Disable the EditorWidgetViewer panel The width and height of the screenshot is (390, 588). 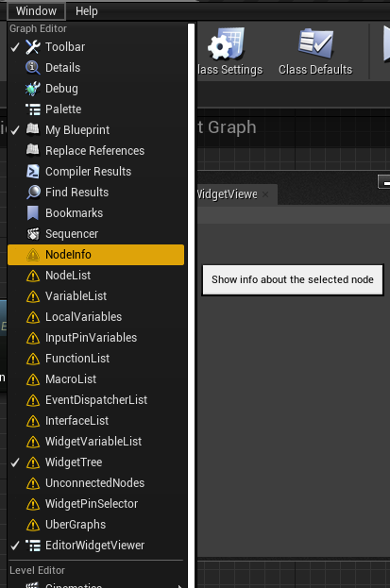[95, 546]
